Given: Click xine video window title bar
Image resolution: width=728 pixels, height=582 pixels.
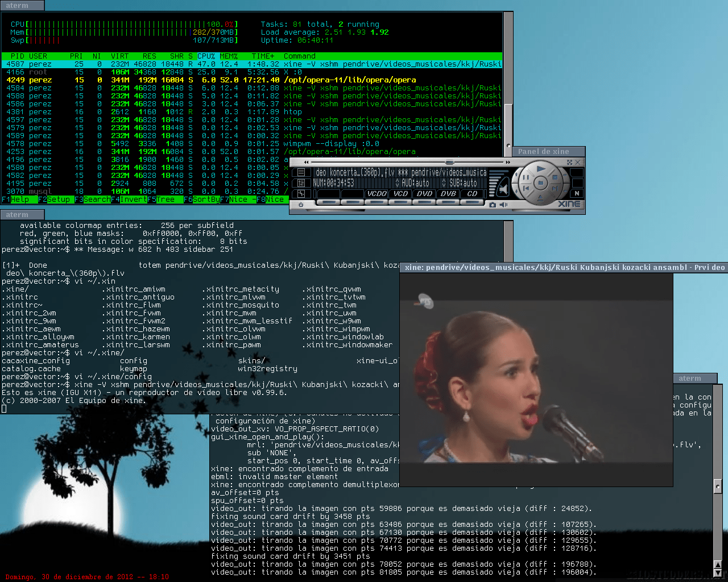Looking at the screenshot, I should [564, 268].
